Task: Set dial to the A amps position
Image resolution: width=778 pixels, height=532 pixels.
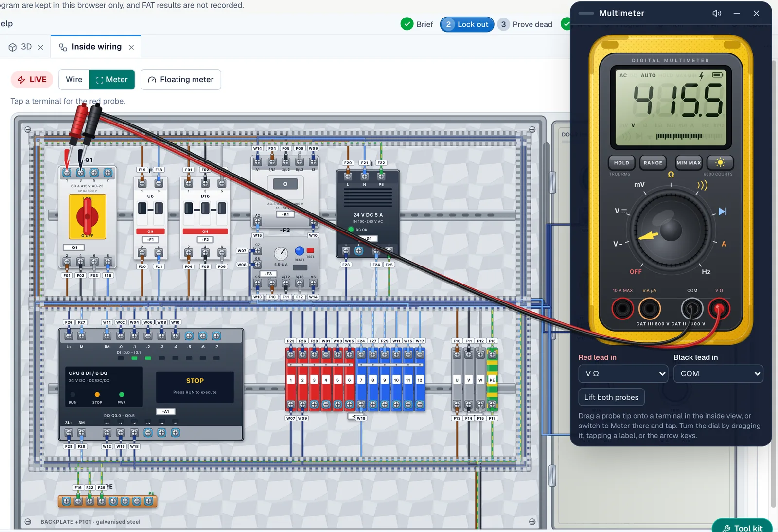Action: [x=724, y=244]
